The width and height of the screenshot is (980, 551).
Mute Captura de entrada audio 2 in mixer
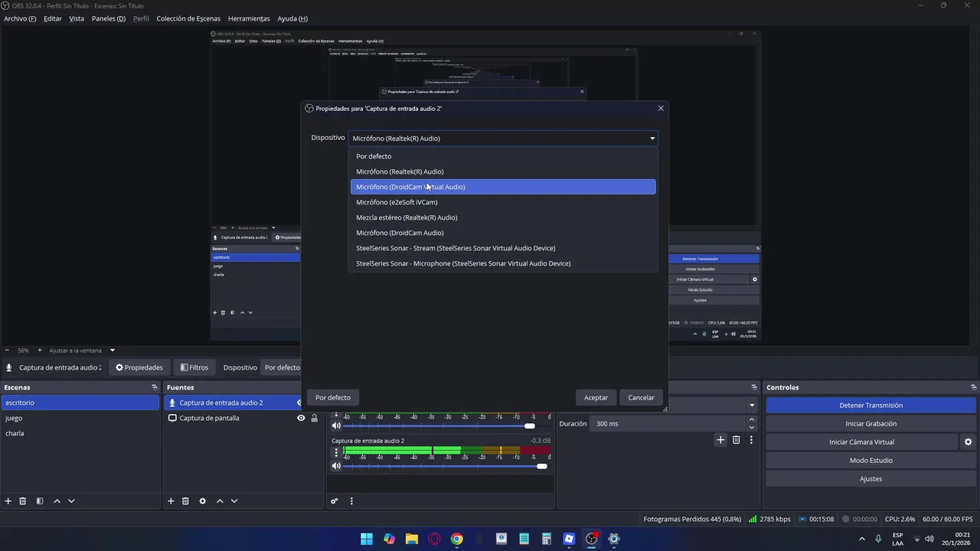[336, 466]
